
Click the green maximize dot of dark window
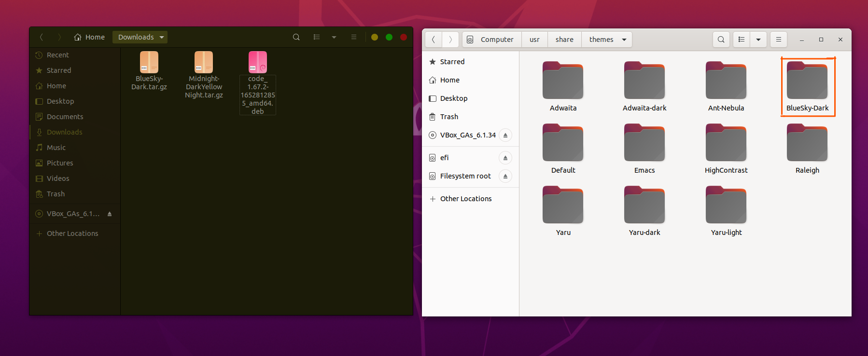tap(389, 37)
